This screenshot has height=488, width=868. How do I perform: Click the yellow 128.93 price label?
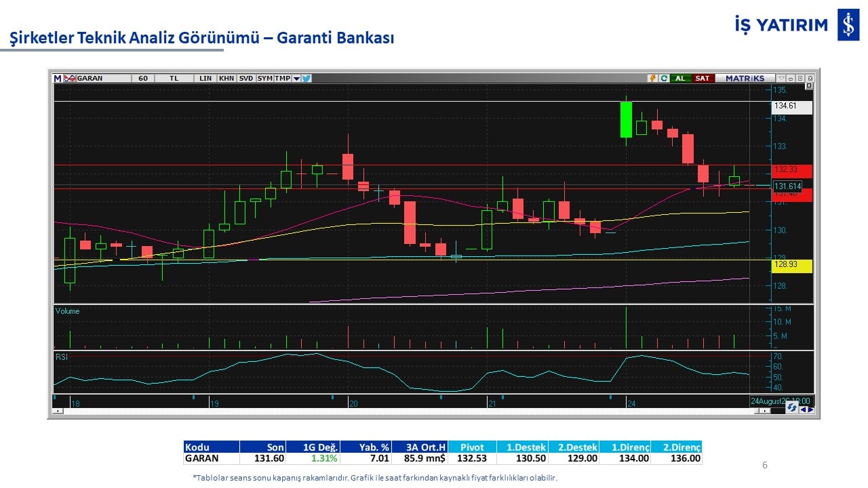click(792, 265)
